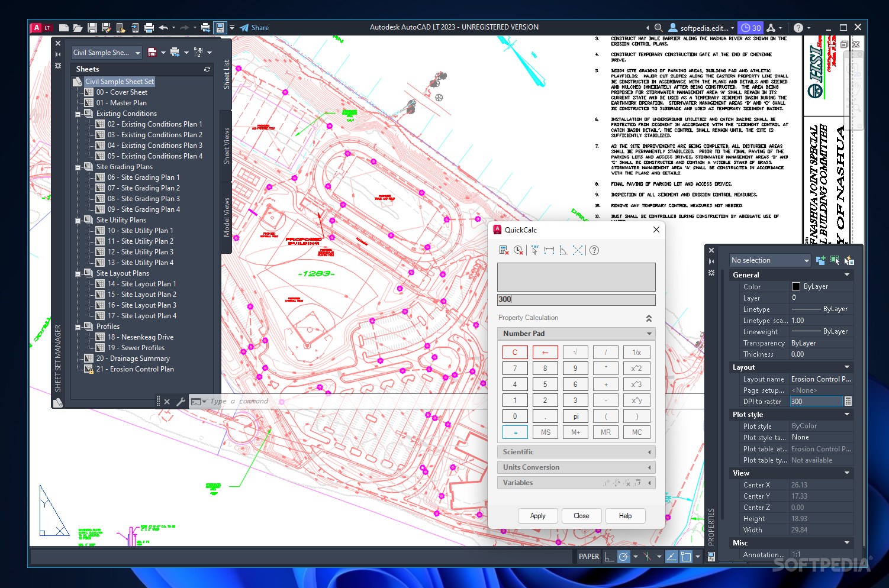The image size is (889, 588).
Task: Click the QuickCalc help question mark icon
Action: (594, 250)
